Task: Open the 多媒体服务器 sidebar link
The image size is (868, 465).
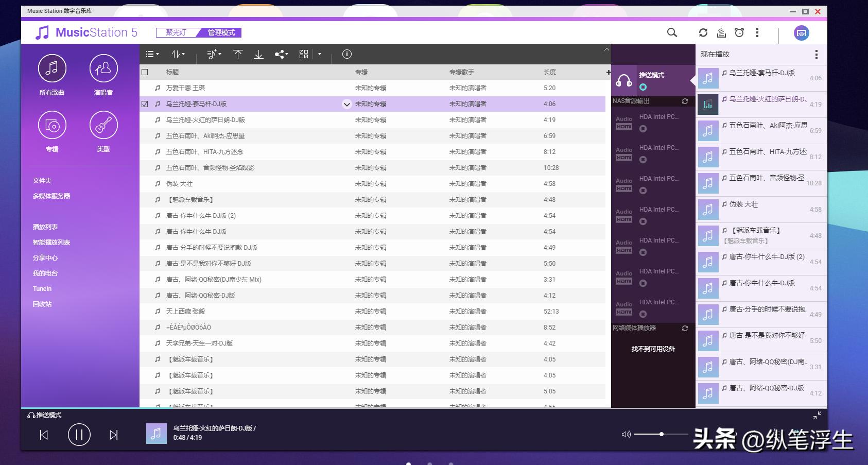Action: [x=51, y=196]
